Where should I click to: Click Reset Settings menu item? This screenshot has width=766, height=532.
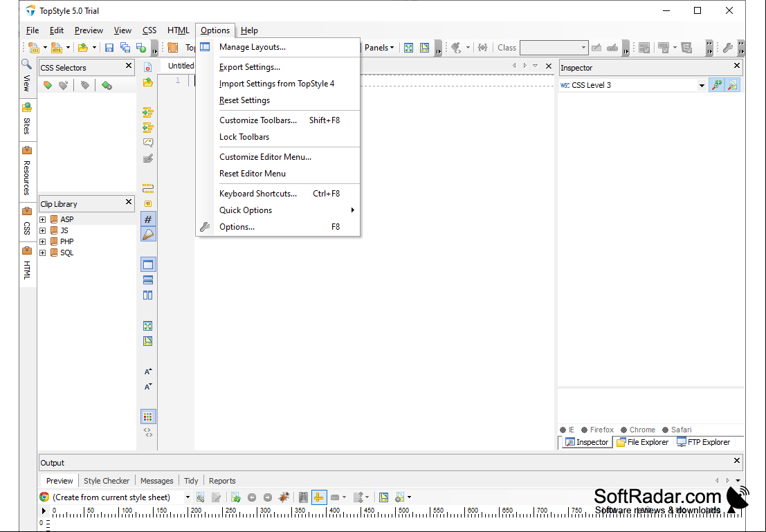(277, 100)
